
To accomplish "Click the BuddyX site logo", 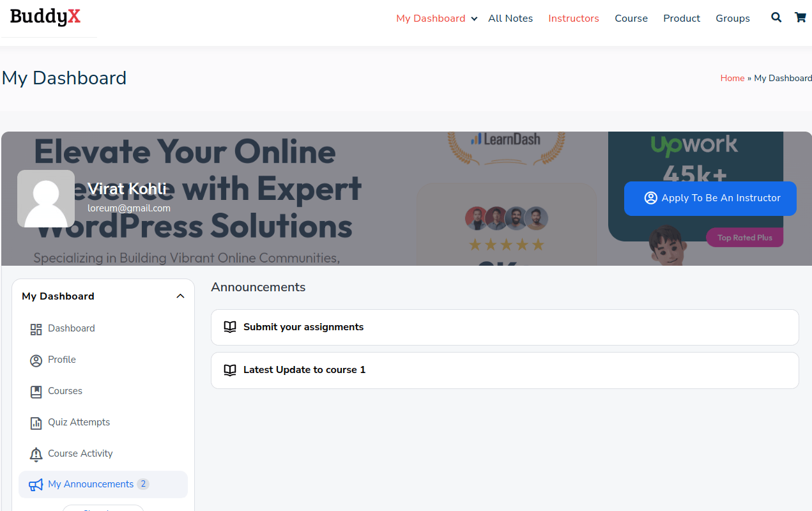I will [45, 17].
